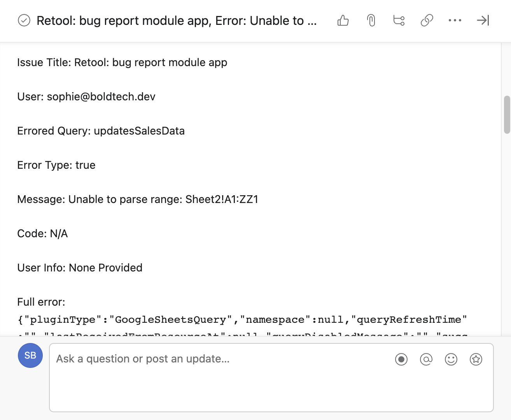
Task: Open the emoji picker smiley icon
Action: click(x=451, y=359)
